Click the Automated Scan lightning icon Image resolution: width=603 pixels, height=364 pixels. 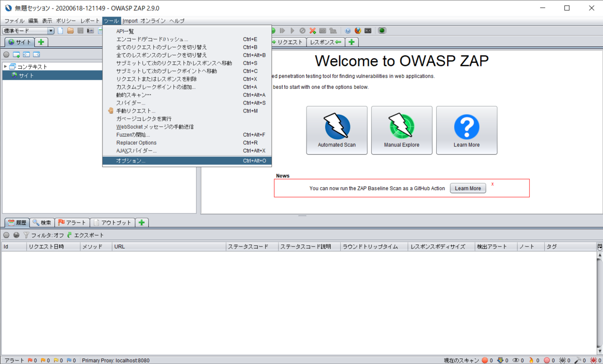tap(337, 126)
